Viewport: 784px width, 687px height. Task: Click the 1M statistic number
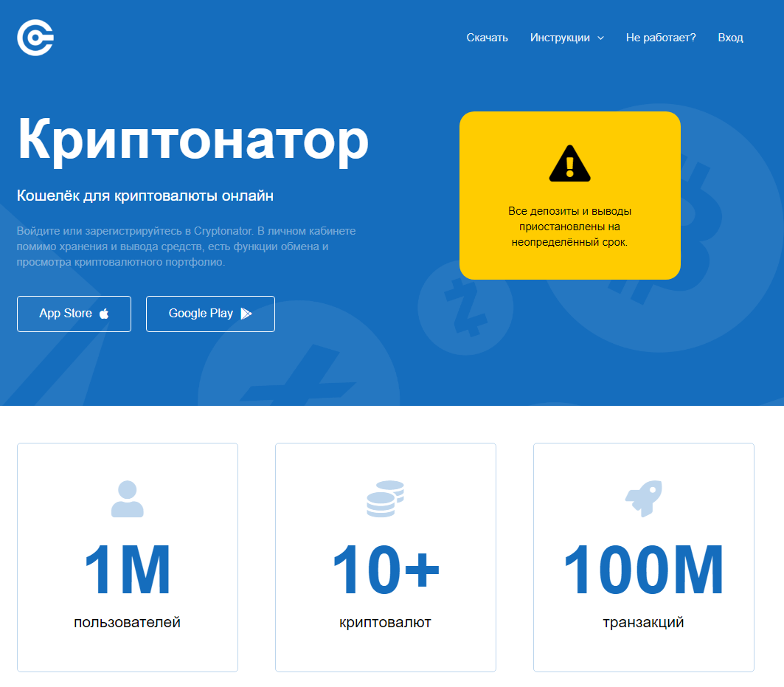tap(128, 570)
